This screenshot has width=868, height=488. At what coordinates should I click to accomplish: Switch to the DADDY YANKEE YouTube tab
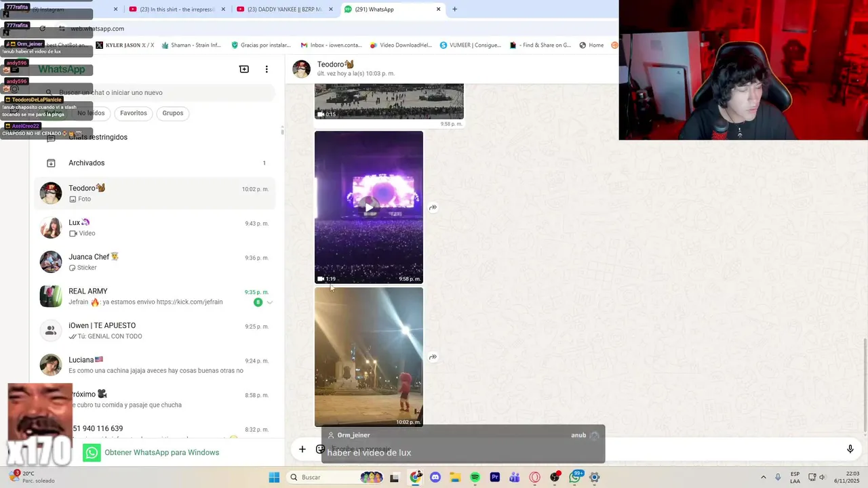point(285,9)
